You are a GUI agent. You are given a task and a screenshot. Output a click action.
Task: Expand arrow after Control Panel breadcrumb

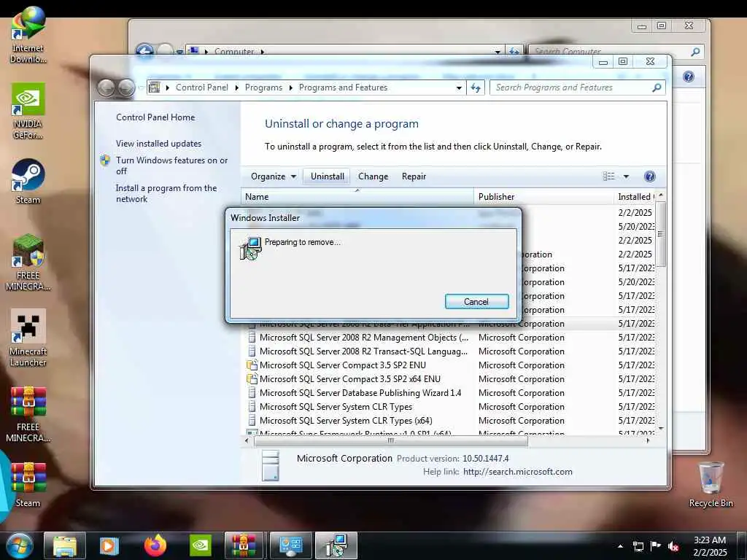[237, 87]
